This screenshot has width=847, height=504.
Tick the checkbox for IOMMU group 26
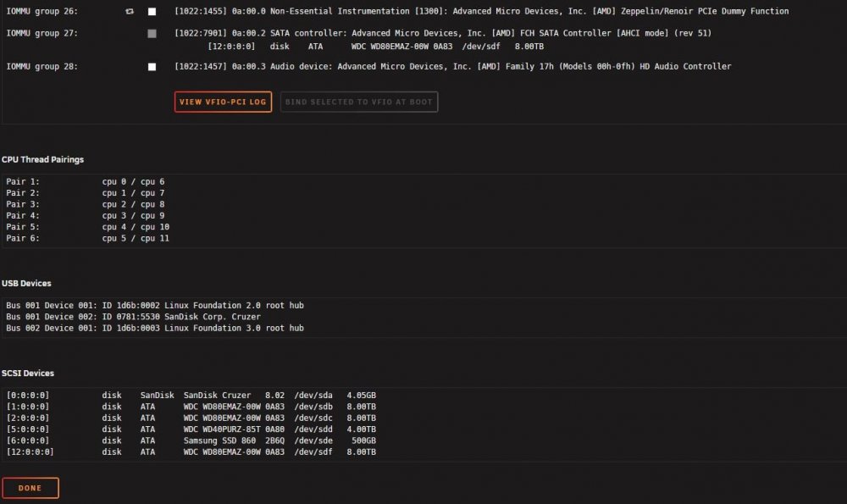[x=152, y=11]
